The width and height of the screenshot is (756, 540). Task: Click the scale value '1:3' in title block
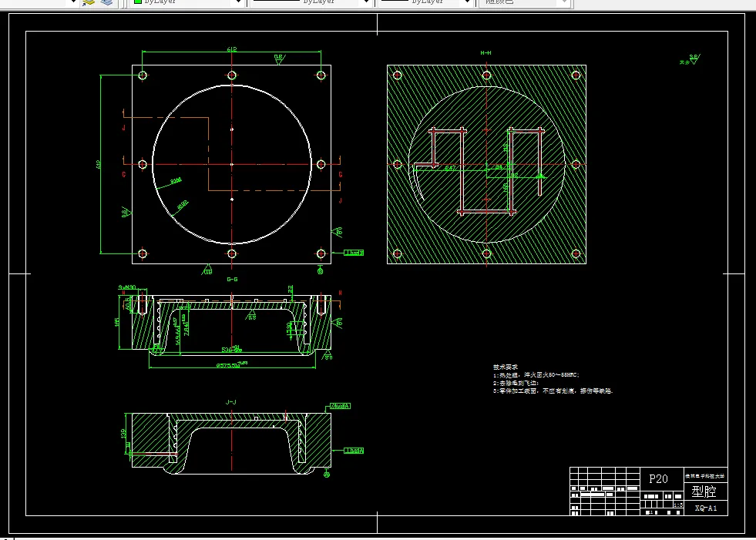click(x=678, y=505)
